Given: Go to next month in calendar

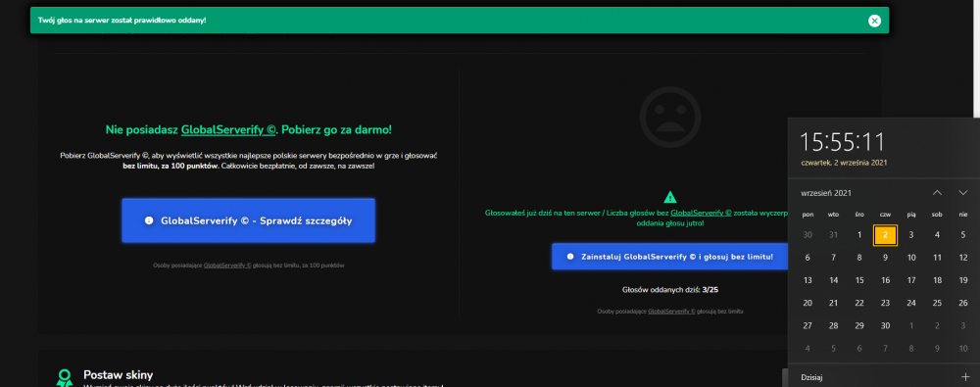Looking at the screenshot, I should [x=962, y=193].
